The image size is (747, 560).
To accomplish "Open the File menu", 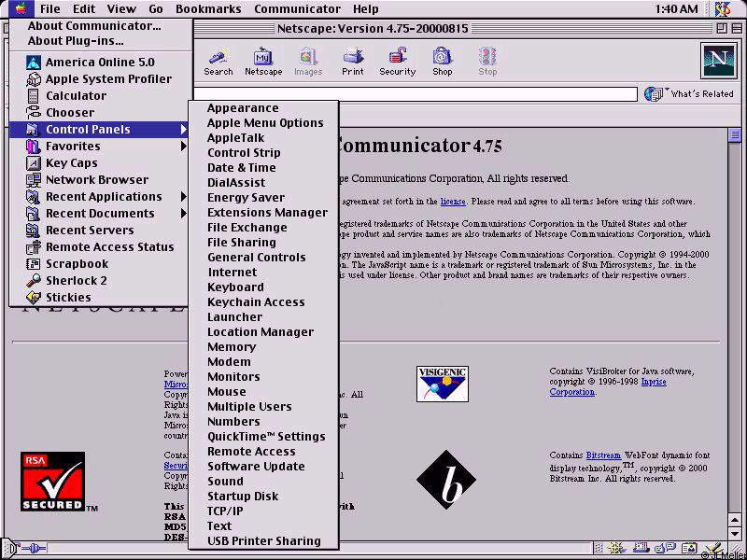I will click(50, 9).
